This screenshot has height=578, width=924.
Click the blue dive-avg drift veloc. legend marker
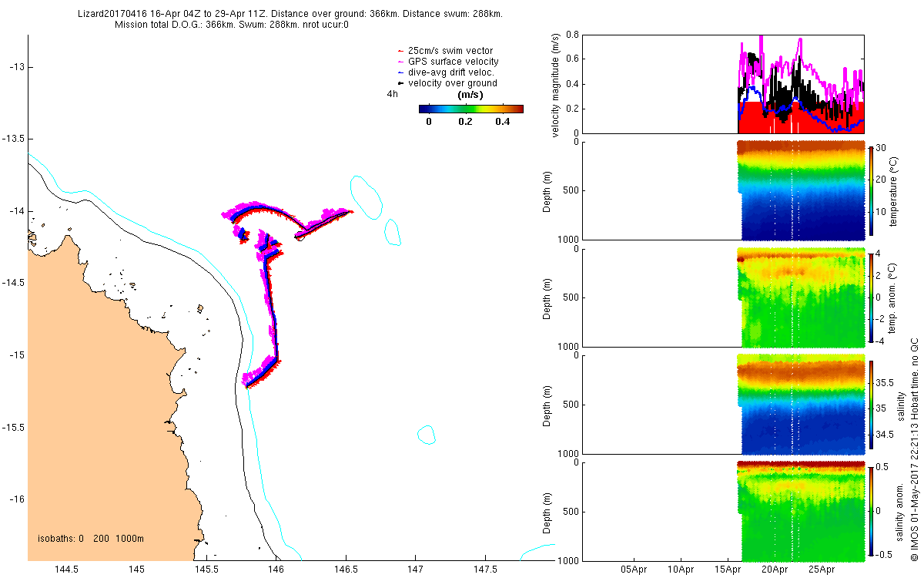pos(400,72)
